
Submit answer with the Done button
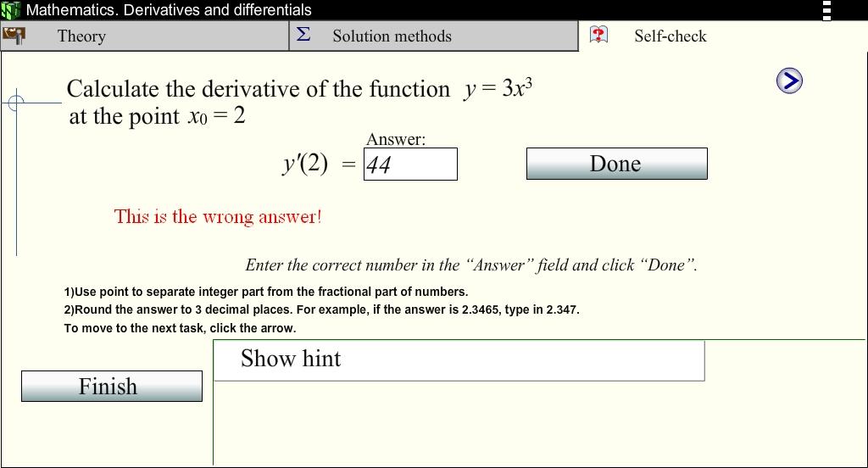click(617, 164)
